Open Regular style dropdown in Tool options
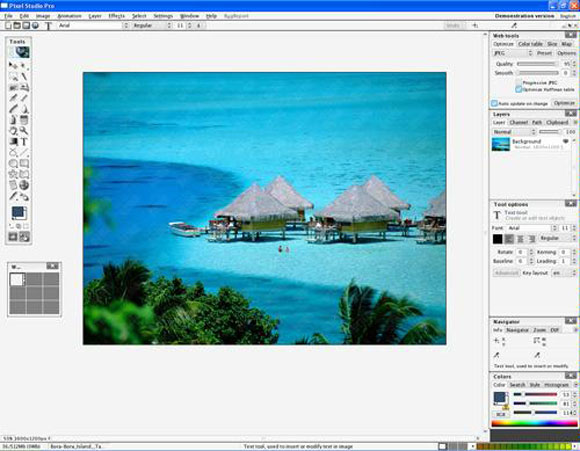The width and height of the screenshot is (580, 451). click(557, 239)
